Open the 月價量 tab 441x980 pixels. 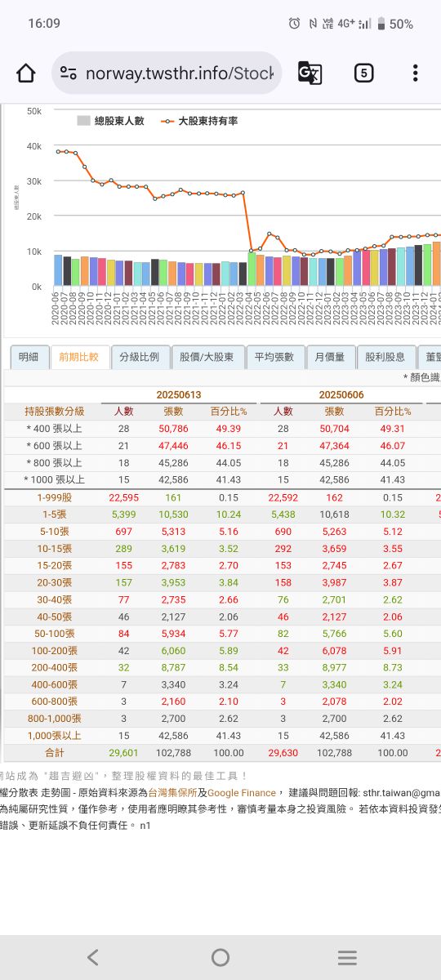(x=330, y=357)
